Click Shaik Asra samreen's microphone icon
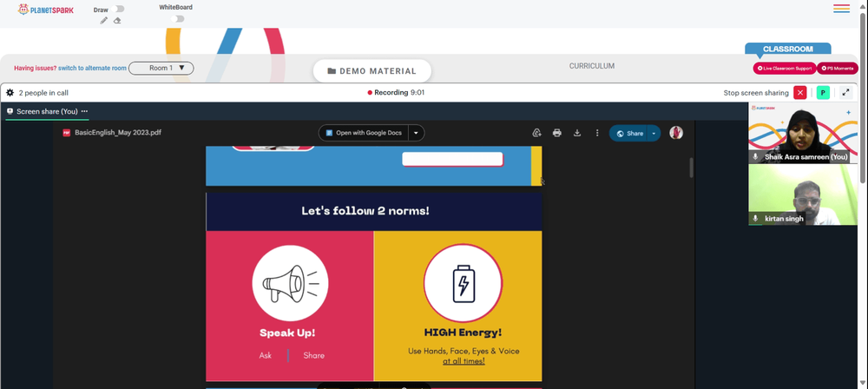Image resolution: width=868 pixels, height=389 pixels. point(755,157)
